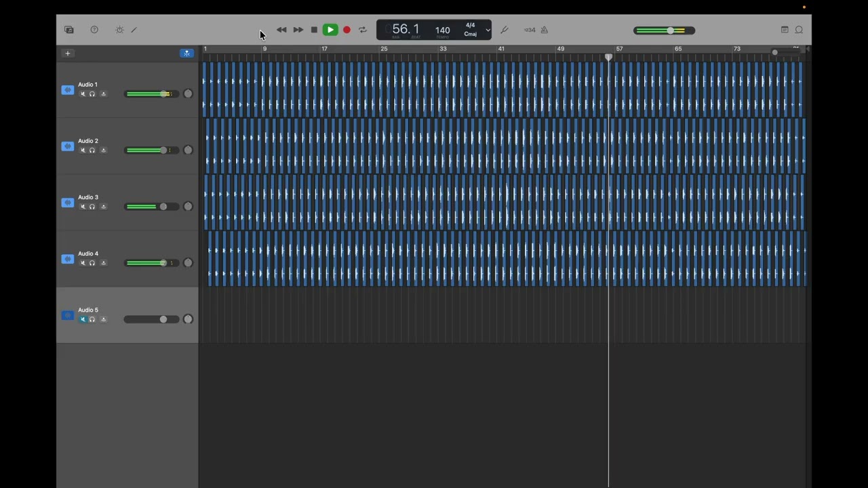Click bar 65 in the ruler
Image resolution: width=868 pixels, height=488 pixels.
click(x=678, y=49)
